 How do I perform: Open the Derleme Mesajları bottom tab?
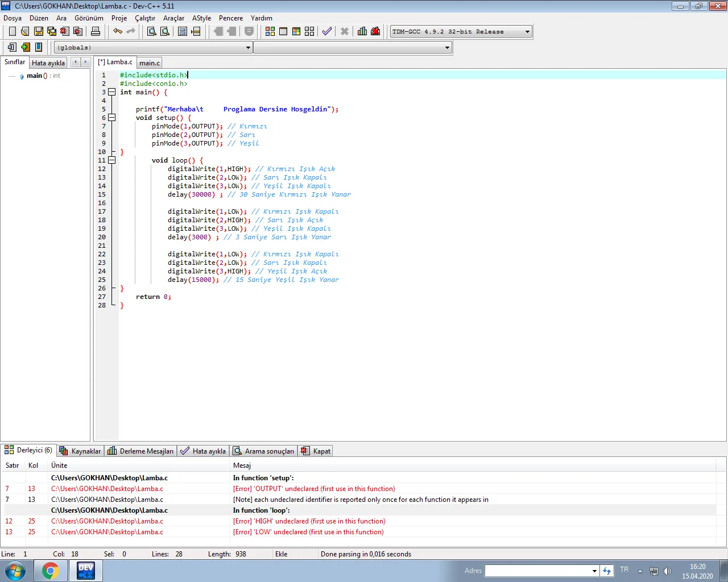[x=141, y=451]
